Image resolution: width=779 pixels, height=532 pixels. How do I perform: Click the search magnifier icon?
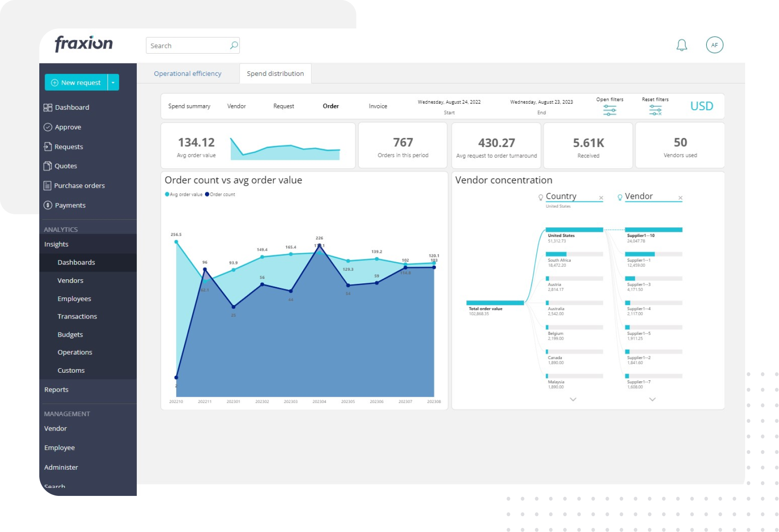pyautogui.click(x=233, y=45)
